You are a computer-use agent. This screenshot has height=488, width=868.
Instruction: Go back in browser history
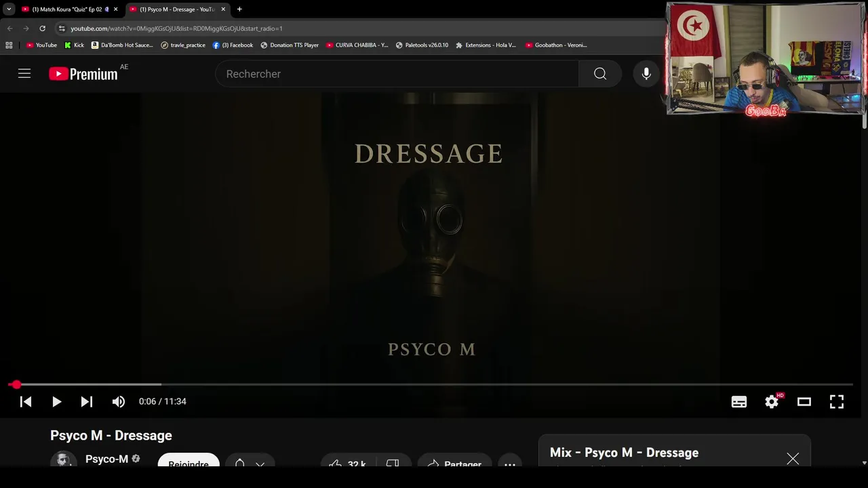tap(9, 28)
